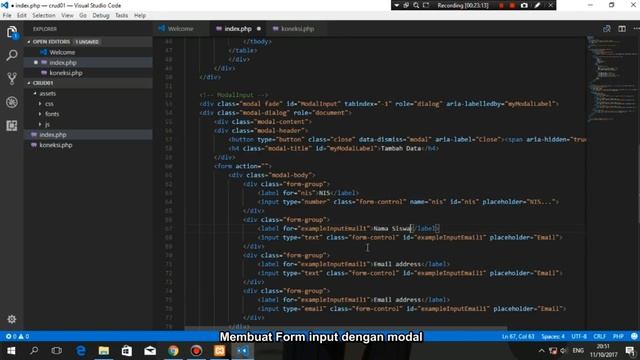Click the feedback smiley in status bar
The width and height of the screenshot is (640, 360).
[634, 336]
